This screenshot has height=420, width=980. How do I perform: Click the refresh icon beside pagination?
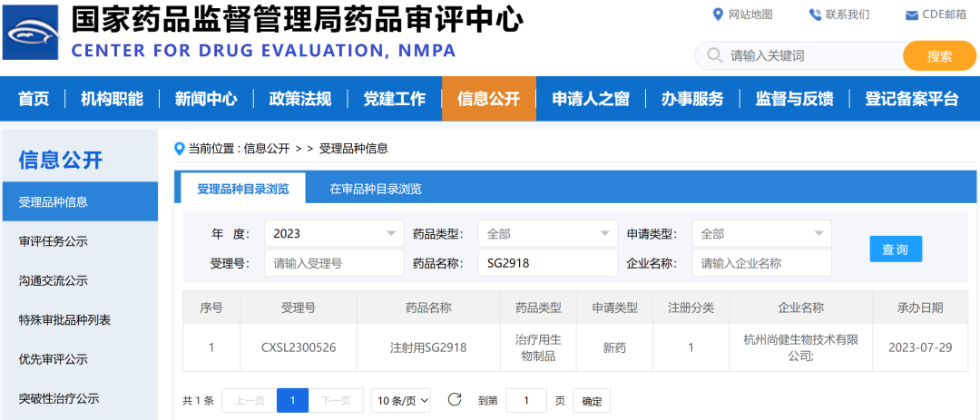pyautogui.click(x=455, y=400)
